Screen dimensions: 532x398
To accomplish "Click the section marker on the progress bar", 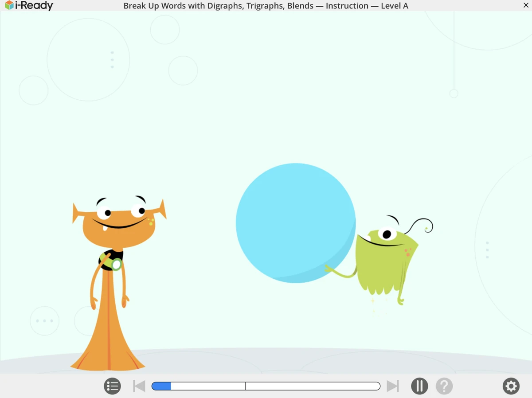I will tap(245, 386).
